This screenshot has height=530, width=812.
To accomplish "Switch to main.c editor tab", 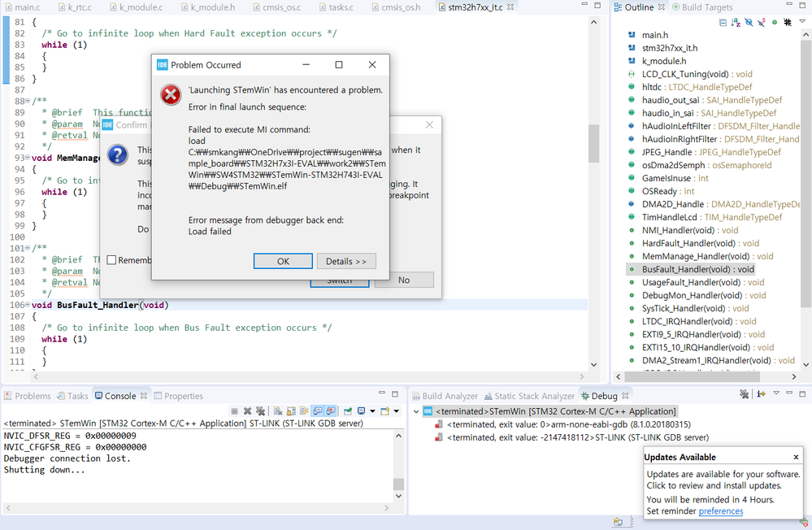I will pyautogui.click(x=23, y=7).
